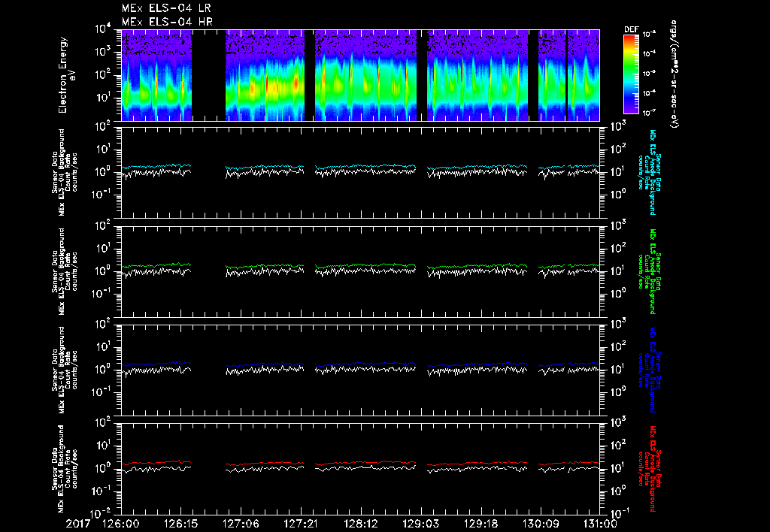The width and height of the screenshot is (770, 532).
Task: Click the red right-hand axis label
Action: pyautogui.click(x=649, y=469)
